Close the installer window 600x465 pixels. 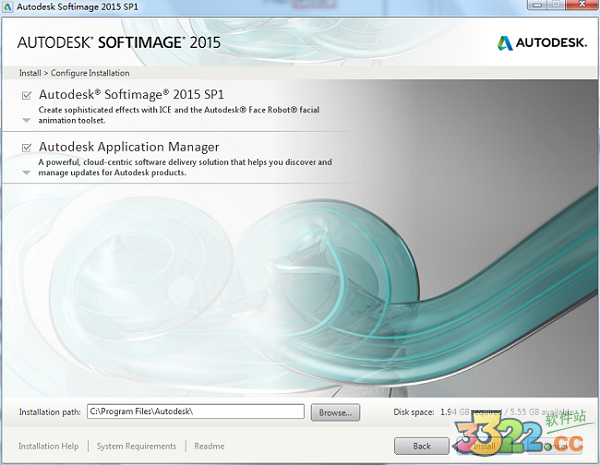point(582,5)
